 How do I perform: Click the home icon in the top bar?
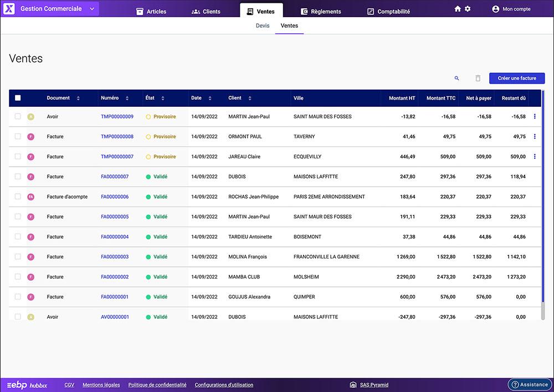point(457,9)
